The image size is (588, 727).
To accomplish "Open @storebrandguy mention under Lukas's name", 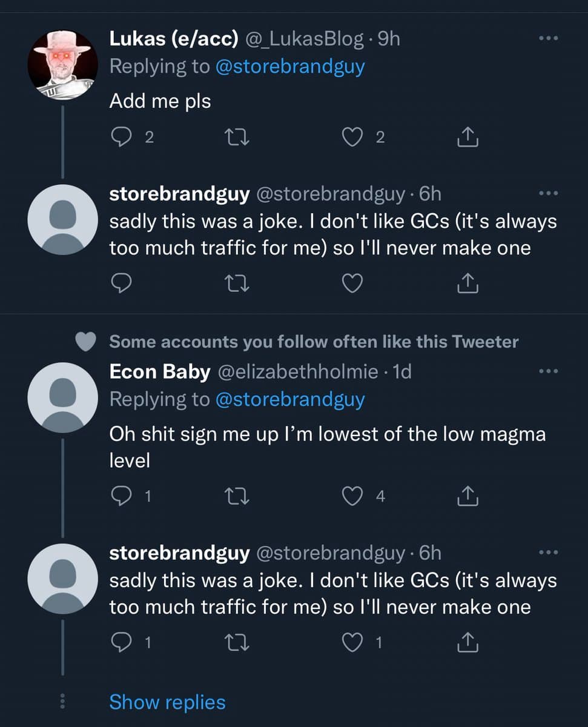I will pos(290,66).
